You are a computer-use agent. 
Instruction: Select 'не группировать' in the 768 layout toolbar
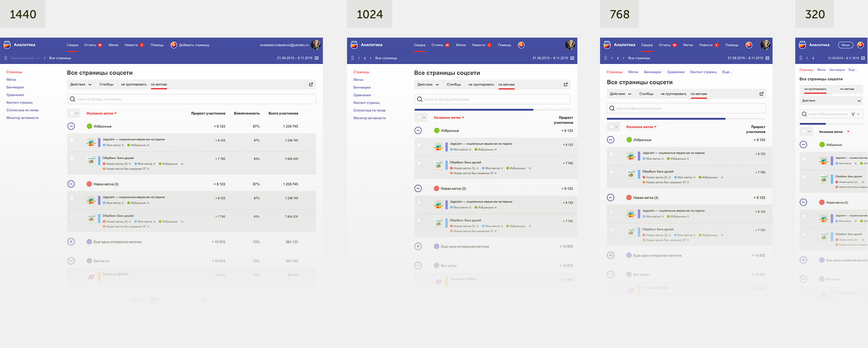pos(673,94)
